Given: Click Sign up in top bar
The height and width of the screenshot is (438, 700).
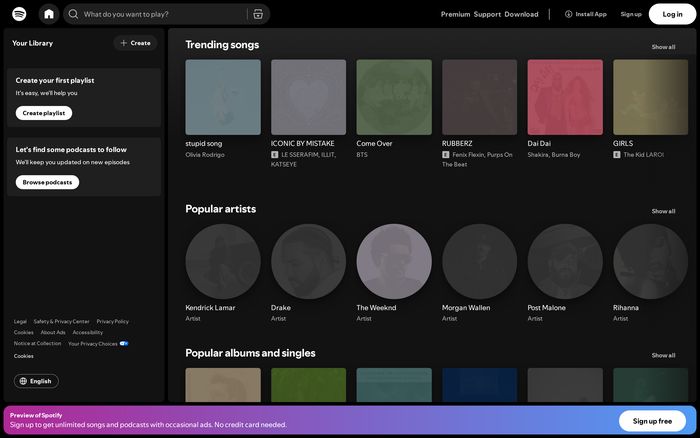Looking at the screenshot, I should pyautogui.click(x=631, y=14).
